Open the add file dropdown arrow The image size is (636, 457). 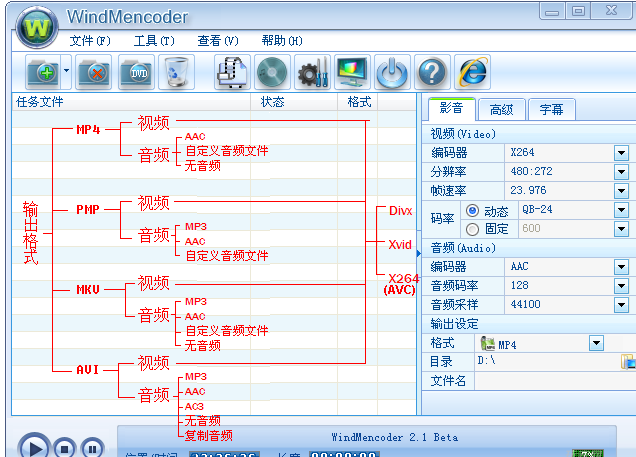(x=67, y=71)
